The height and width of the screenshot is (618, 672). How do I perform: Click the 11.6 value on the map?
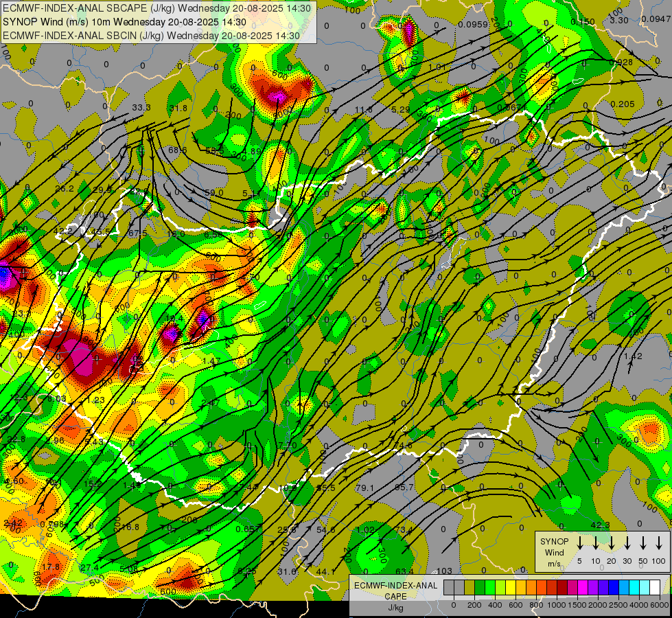click(x=363, y=111)
